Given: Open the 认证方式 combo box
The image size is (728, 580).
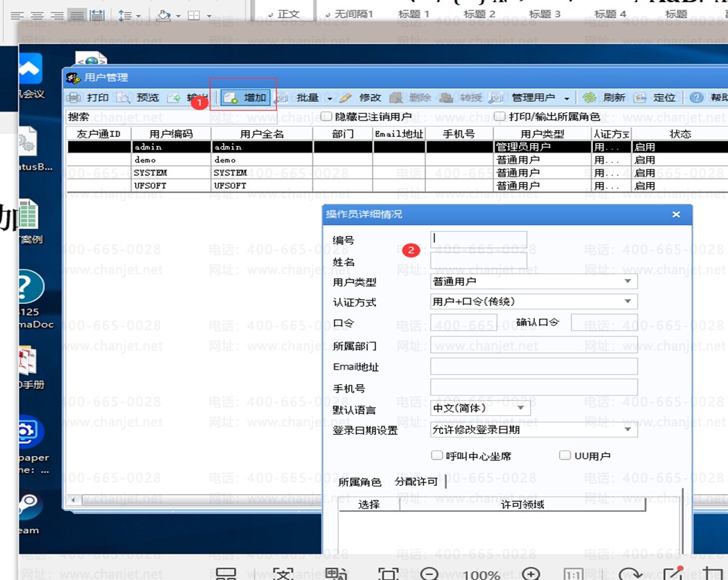Looking at the screenshot, I should coord(628,301).
